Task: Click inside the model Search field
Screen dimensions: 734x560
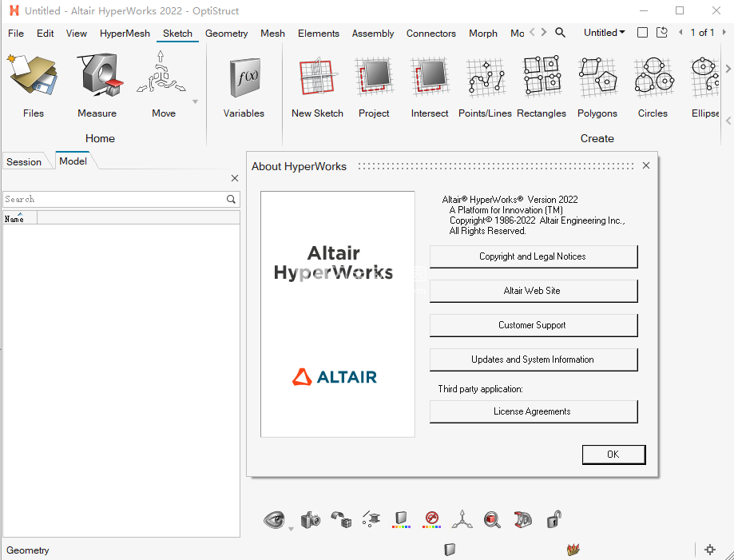Action: (112, 199)
